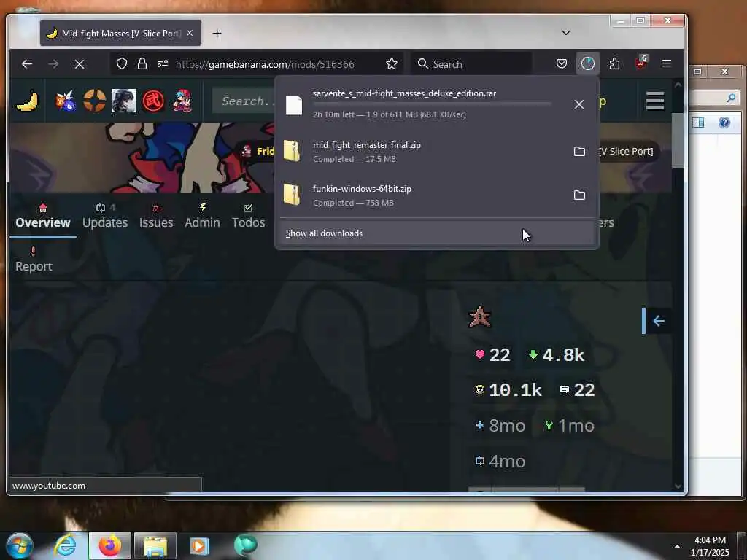The height and width of the screenshot is (560, 747).
Task: Click the GameBanana Search field
Action: [243, 101]
